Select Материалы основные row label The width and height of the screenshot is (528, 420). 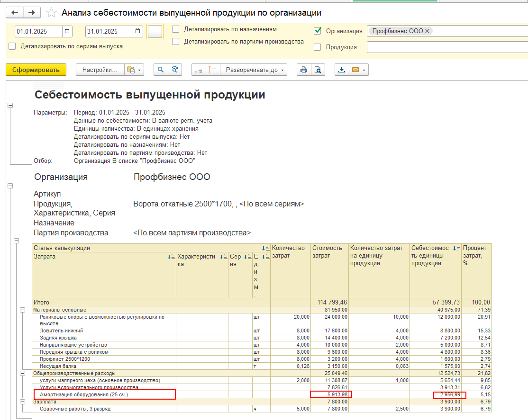click(60, 310)
